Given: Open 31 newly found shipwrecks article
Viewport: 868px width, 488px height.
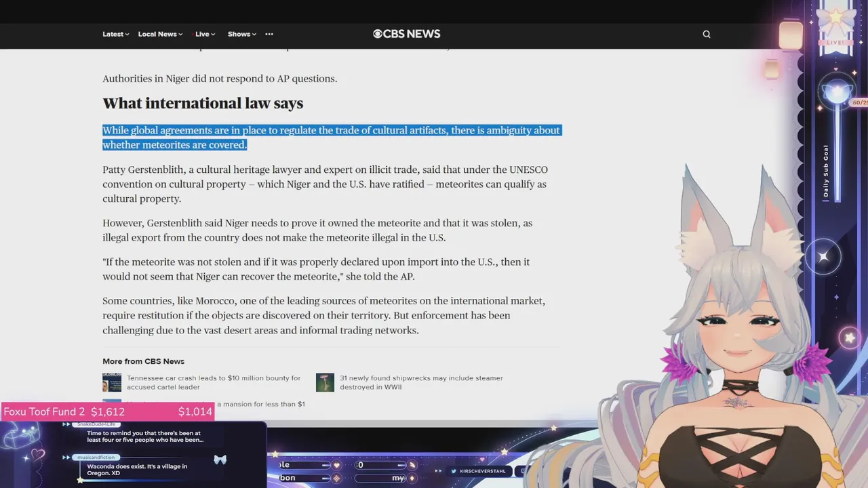Looking at the screenshot, I should point(421,382).
